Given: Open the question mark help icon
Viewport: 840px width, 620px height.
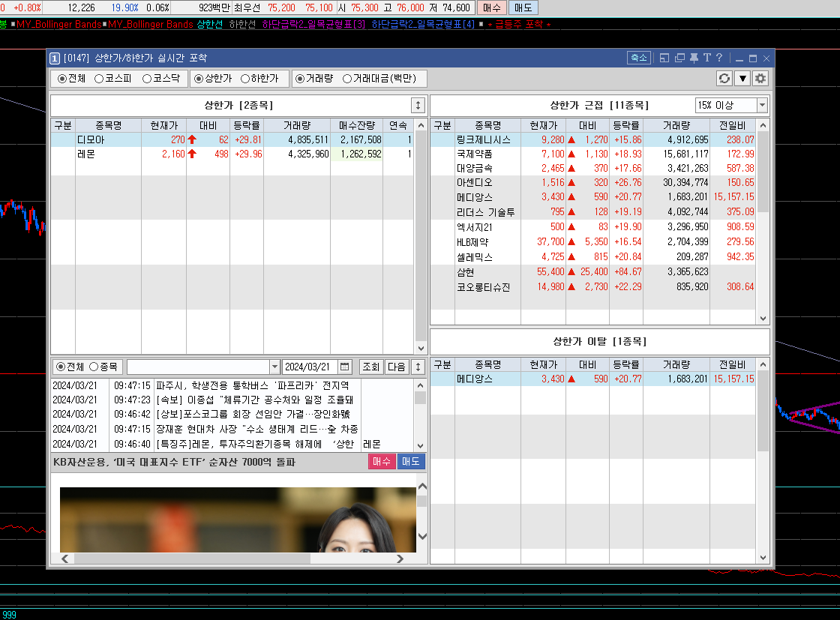Looking at the screenshot, I should coord(719,58).
